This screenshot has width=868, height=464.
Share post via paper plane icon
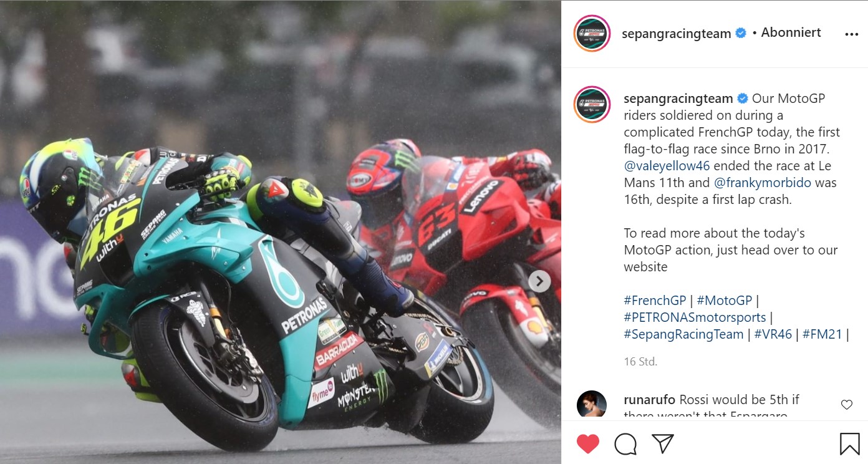click(x=662, y=443)
